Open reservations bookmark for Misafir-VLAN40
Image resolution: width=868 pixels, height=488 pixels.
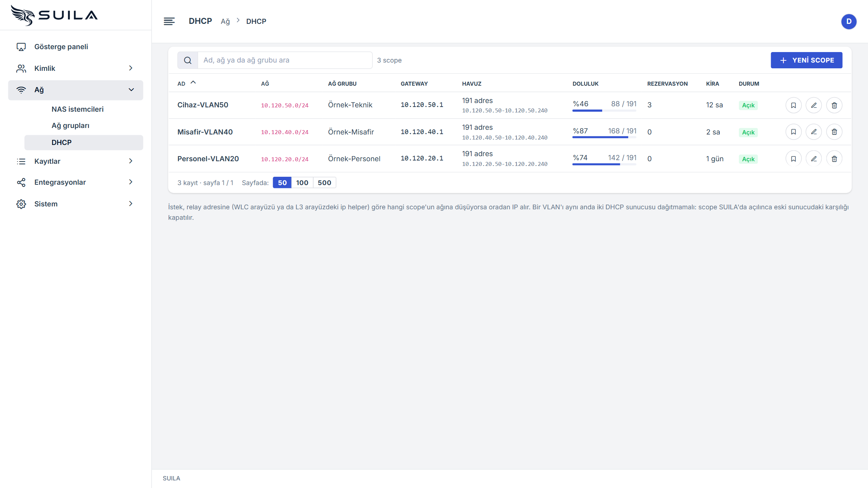tap(793, 132)
